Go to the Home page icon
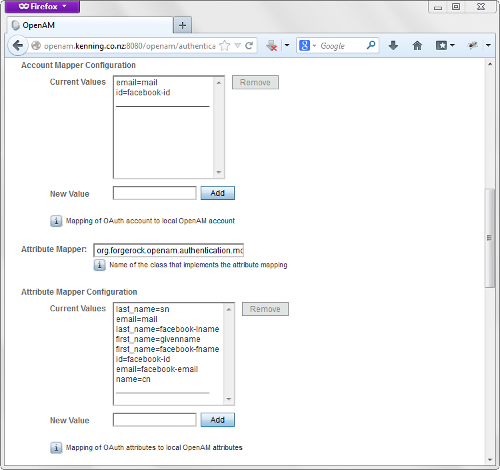Viewport: 500px width, 470px height. [x=417, y=45]
